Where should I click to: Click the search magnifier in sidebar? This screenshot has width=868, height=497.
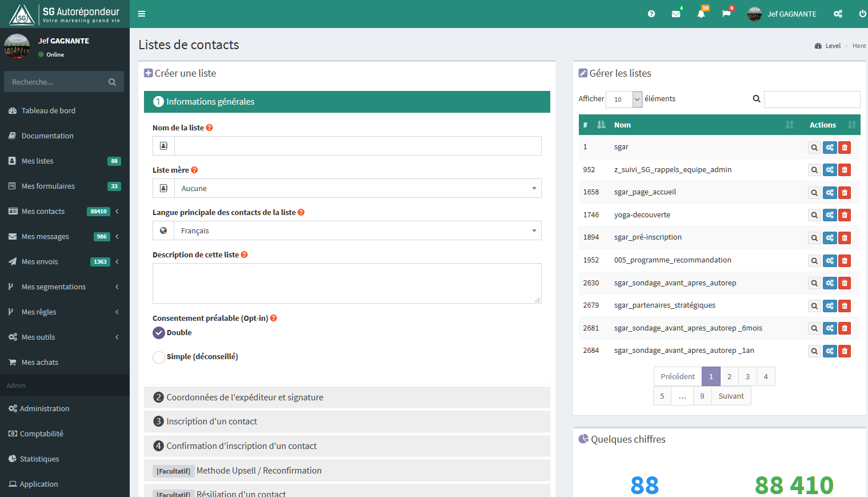(x=112, y=82)
